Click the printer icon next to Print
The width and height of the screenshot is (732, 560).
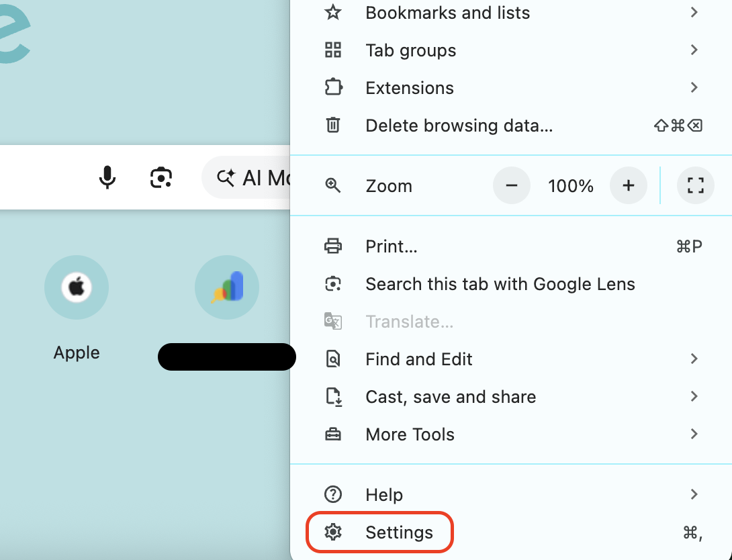(x=333, y=246)
